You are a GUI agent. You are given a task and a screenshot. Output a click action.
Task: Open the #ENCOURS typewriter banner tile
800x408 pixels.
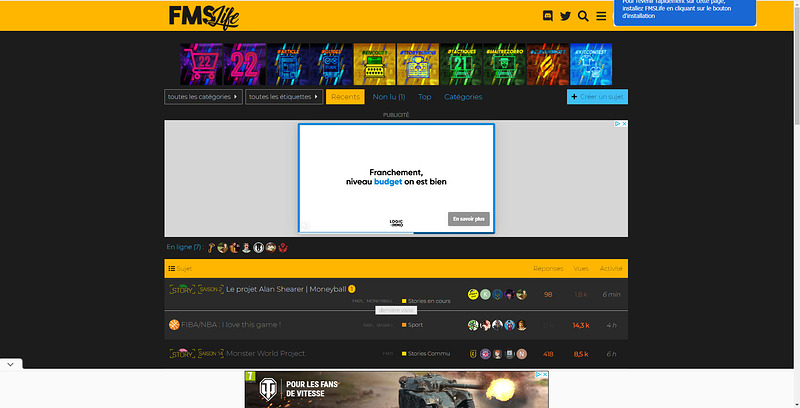(x=374, y=64)
